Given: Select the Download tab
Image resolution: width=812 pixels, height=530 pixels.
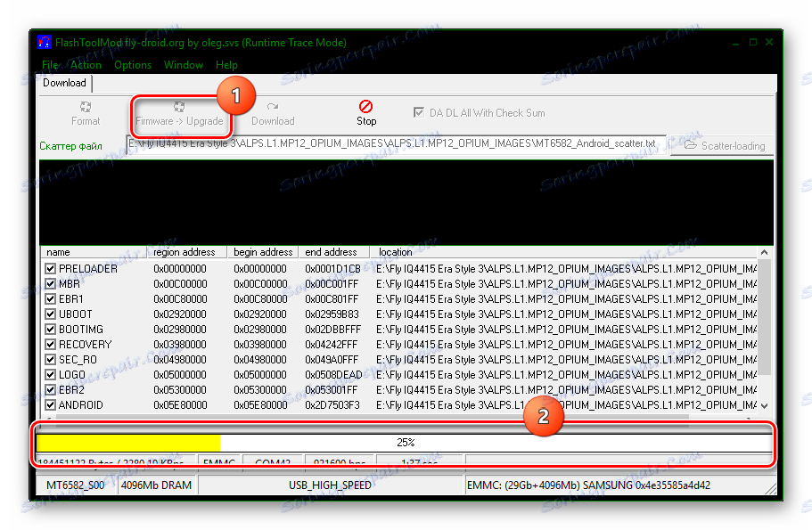Looking at the screenshot, I should pos(65,83).
